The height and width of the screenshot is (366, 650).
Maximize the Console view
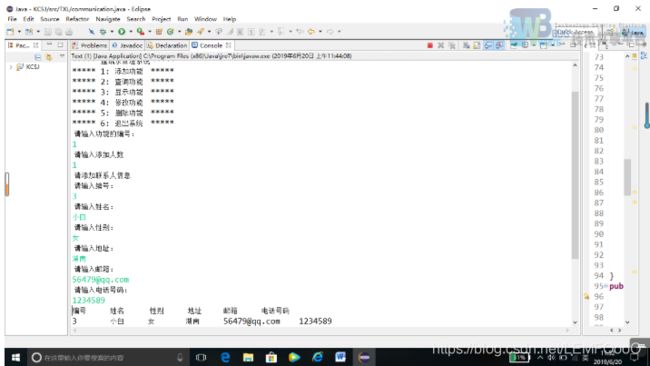pyautogui.click(x=573, y=44)
